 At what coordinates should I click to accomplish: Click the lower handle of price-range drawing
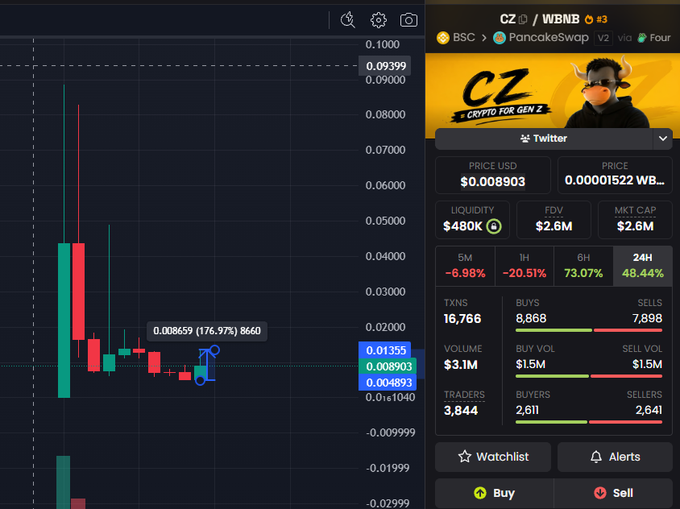[200, 381]
